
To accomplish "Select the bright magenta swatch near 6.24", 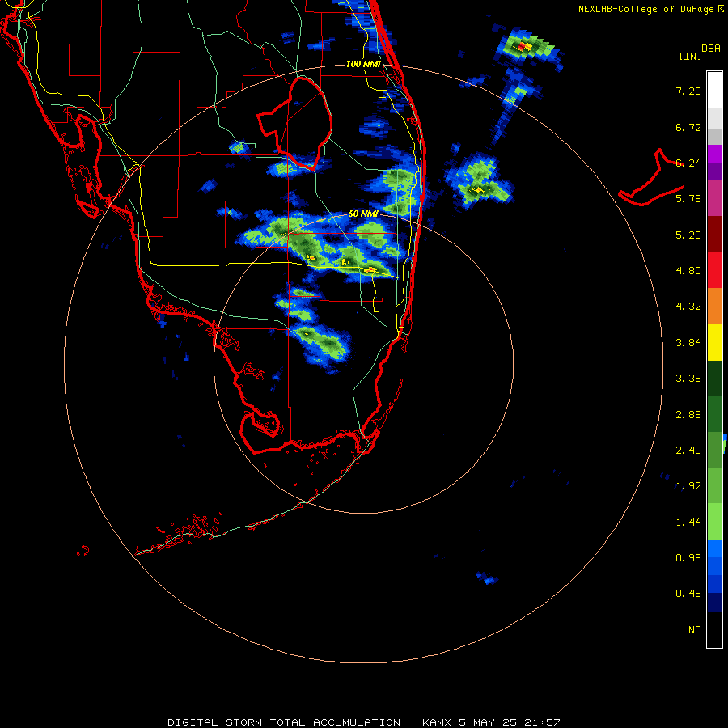I will coord(714,154).
